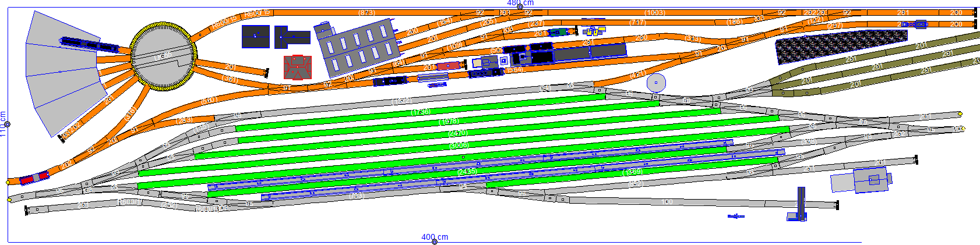Select the dark square building
Viewport: 980px width, 245px height.
pyautogui.click(x=255, y=37)
